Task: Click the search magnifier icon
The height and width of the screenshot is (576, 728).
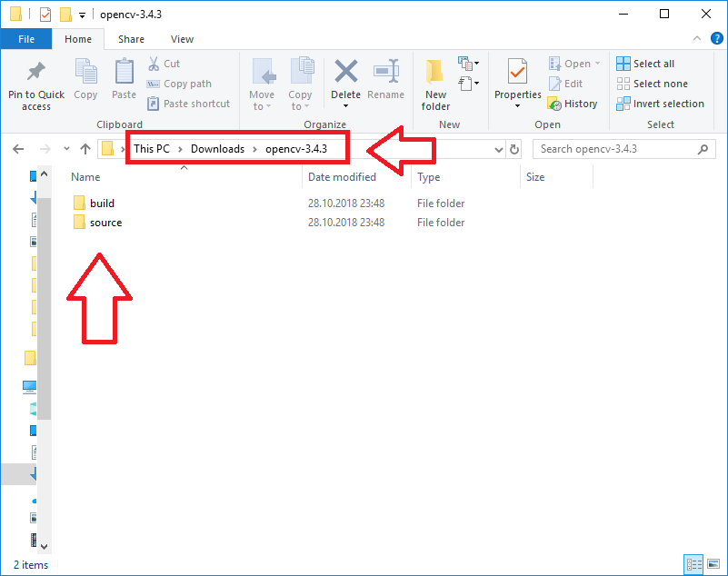Action: pos(703,149)
